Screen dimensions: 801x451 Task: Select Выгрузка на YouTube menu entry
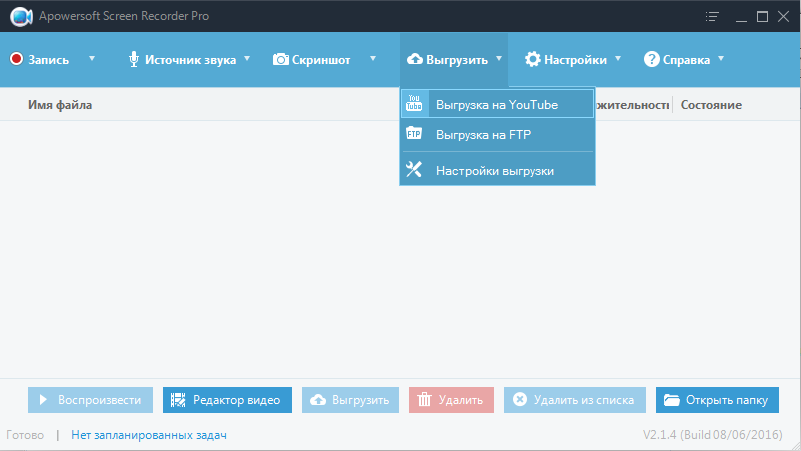tap(498, 104)
